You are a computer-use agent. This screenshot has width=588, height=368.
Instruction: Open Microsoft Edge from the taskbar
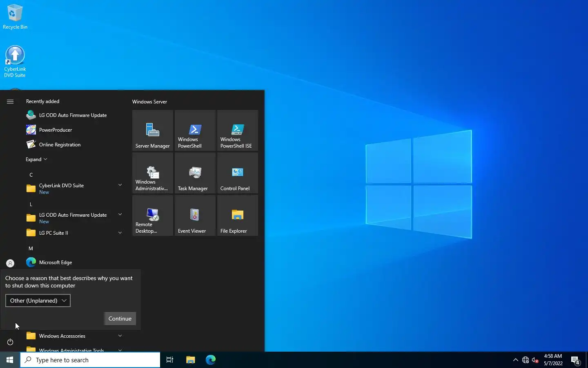(x=211, y=360)
